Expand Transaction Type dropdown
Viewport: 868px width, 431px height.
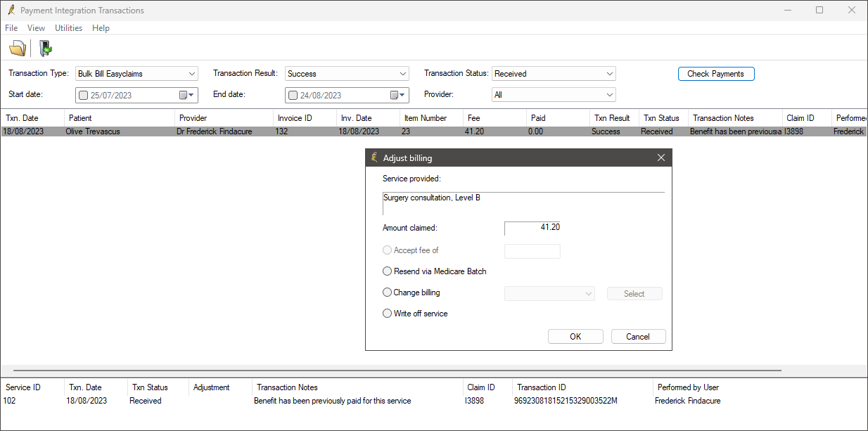click(x=192, y=74)
